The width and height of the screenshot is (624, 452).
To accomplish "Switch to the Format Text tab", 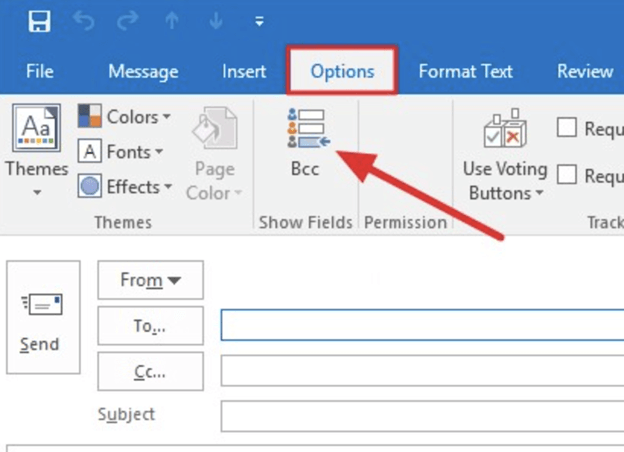I will click(x=466, y=72).
